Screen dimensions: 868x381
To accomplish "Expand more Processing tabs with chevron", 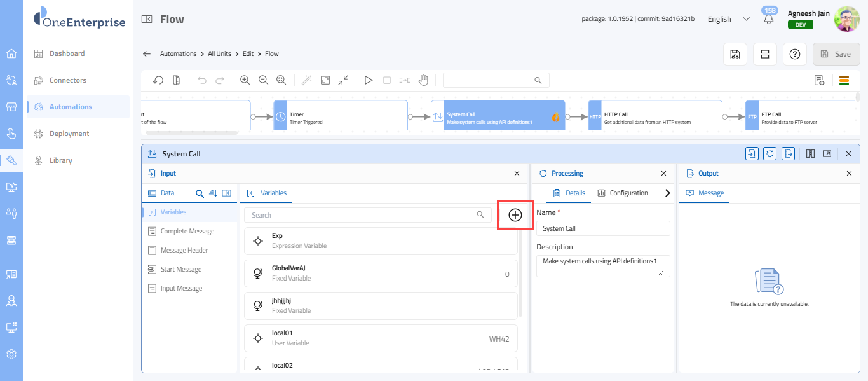I will (x=667, y=193).
